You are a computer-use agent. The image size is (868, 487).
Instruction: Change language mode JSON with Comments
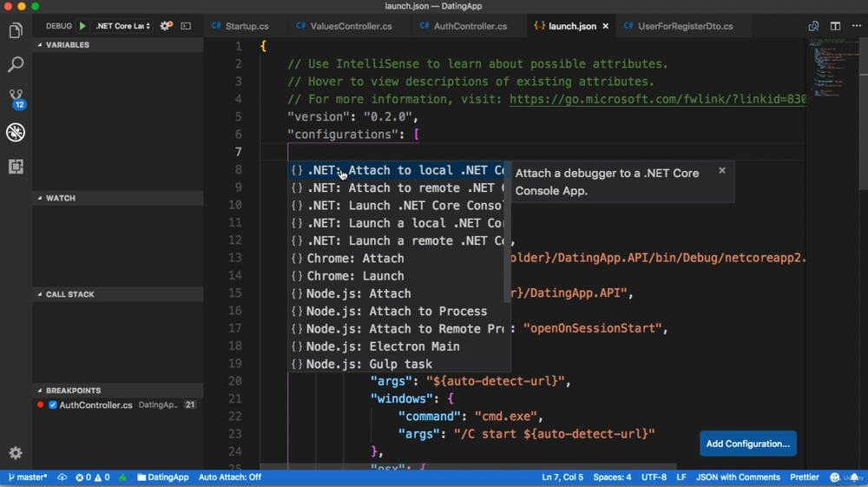coord(737,477)
